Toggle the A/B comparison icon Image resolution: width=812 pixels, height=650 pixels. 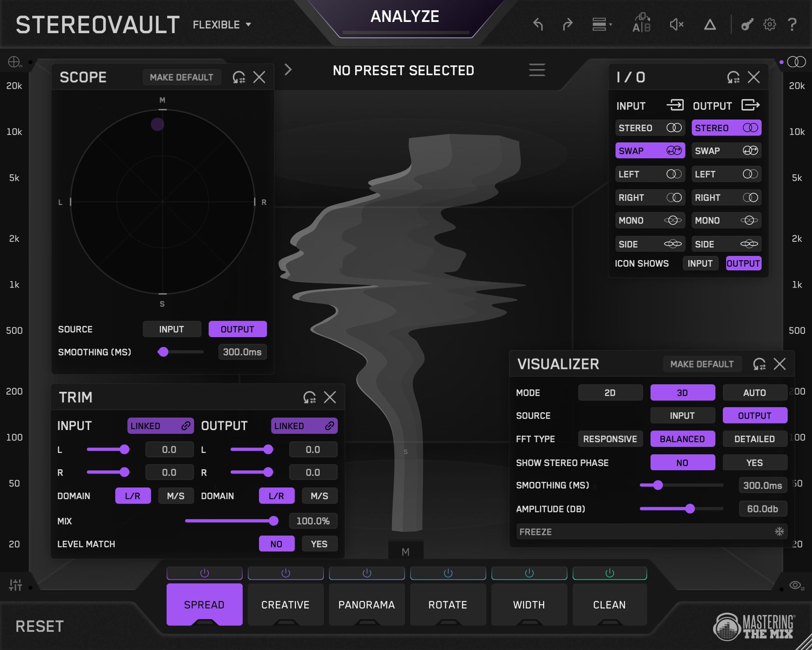coord(642,23)
